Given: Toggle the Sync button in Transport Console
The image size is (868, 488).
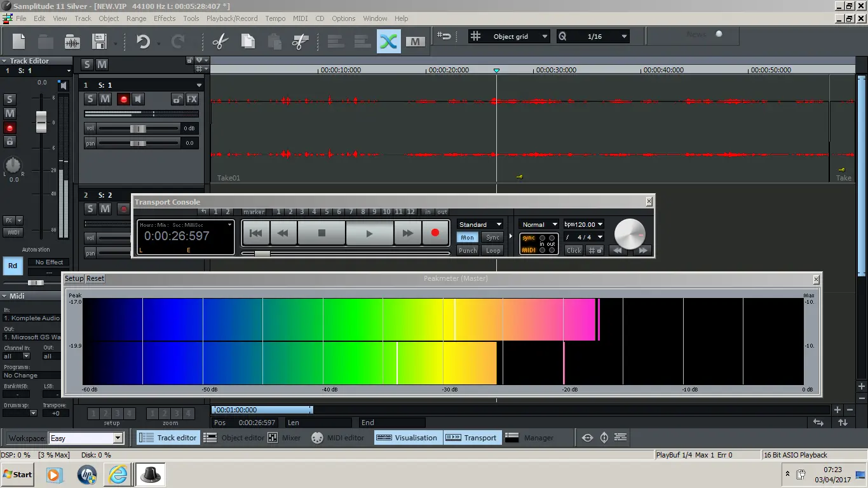Looking at the screenshot, I should 493,237.
